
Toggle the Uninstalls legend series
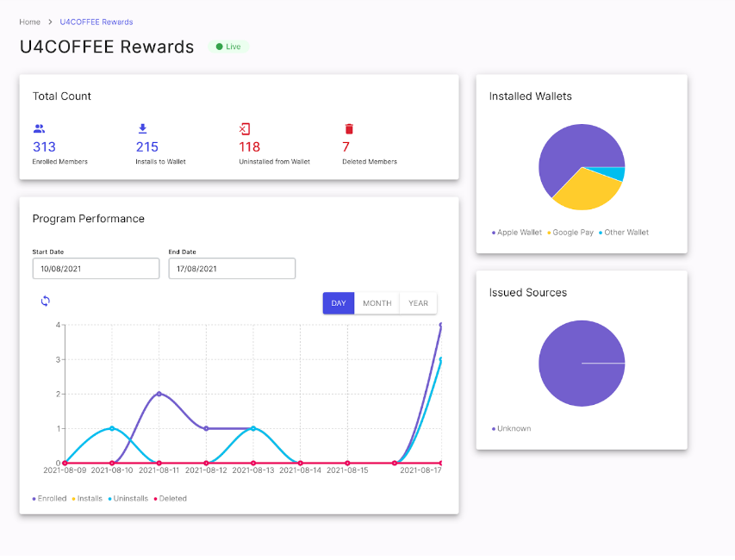128,499
